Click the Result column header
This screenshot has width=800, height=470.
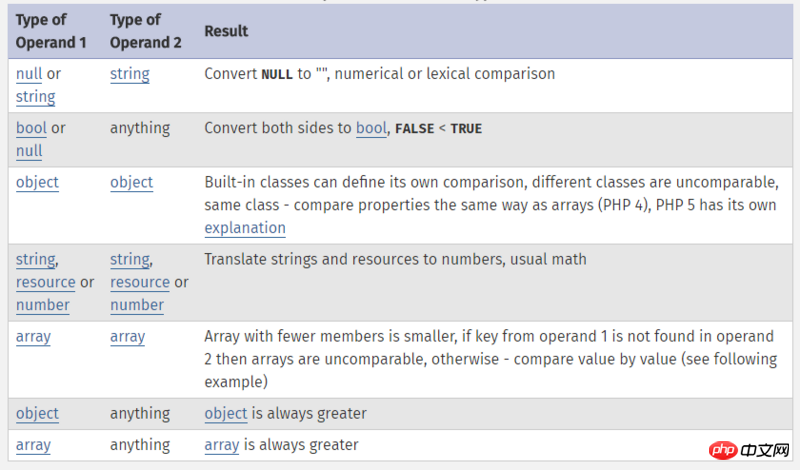[x=226, y=32]
